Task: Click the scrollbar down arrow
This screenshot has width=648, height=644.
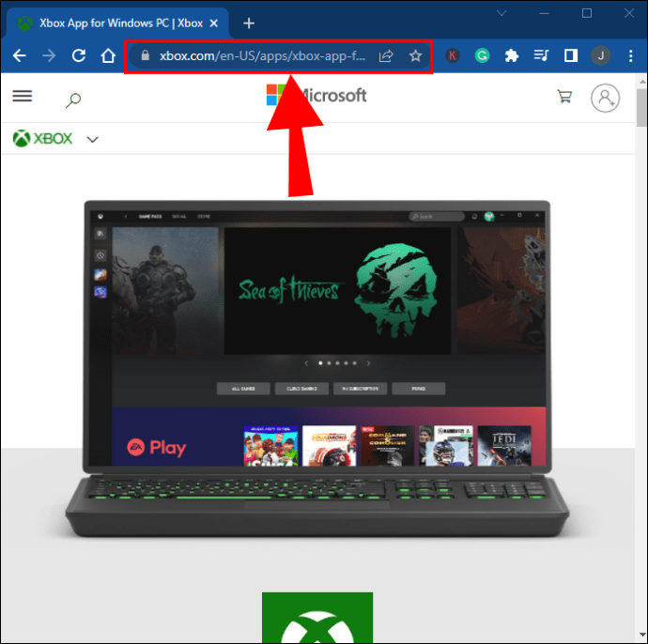Action: click(641, 634)
